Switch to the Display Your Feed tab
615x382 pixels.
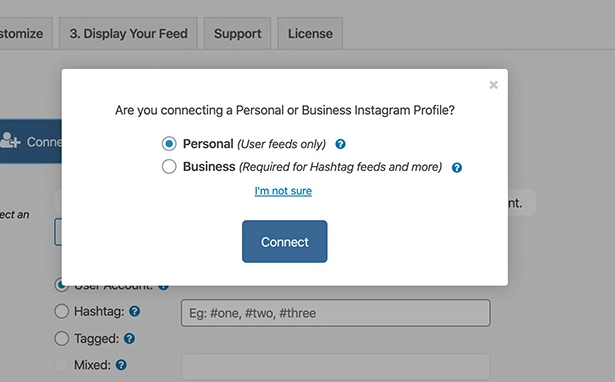point(128,34)
